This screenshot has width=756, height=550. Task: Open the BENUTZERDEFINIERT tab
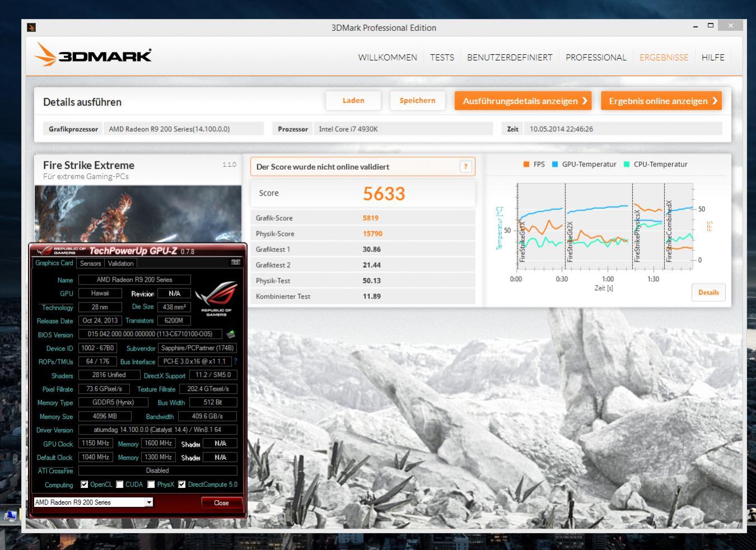pyautogui.click(x=509, y=57)
